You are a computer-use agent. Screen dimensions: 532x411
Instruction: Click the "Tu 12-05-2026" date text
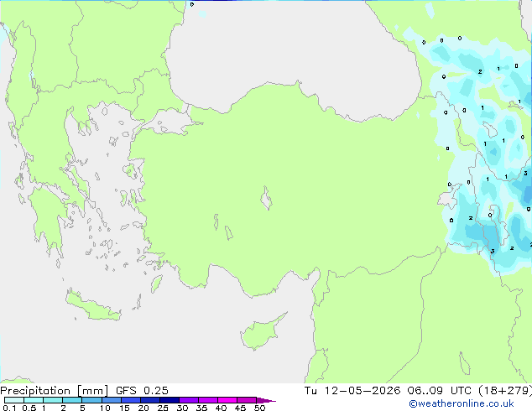352,391
